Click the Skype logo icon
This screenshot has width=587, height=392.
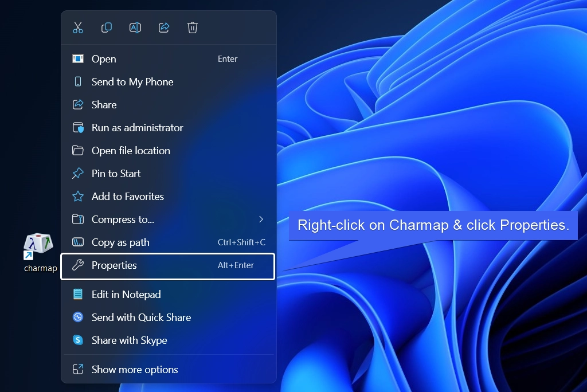click(x=78, y=340)
